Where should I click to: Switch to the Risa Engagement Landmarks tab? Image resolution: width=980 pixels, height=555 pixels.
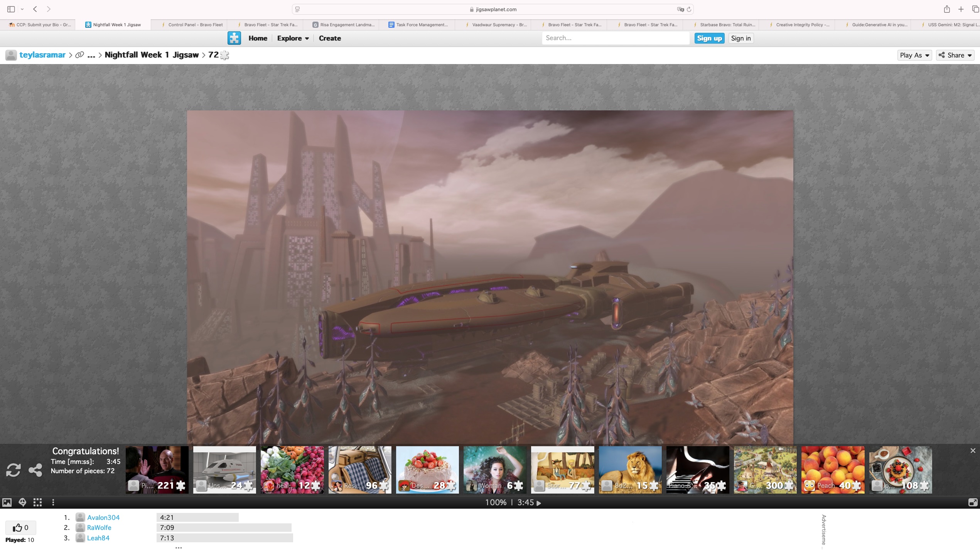click(x=341, y=25)
